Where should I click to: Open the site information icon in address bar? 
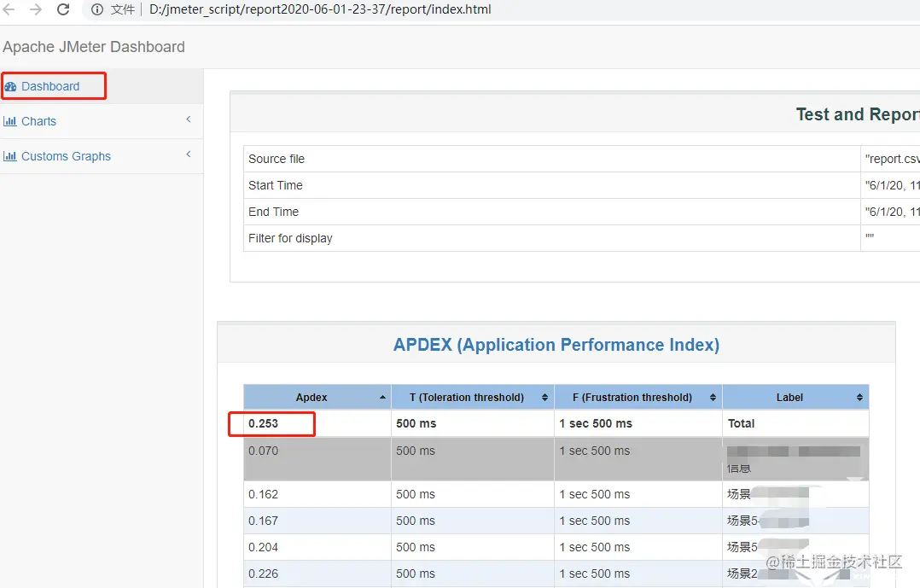point(97,9)
